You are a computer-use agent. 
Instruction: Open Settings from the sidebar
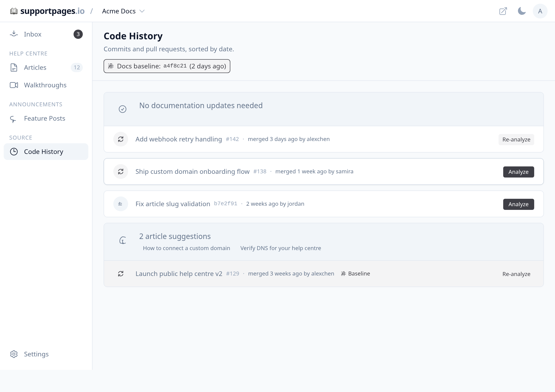pyautogui.click(x=46, y=354)
